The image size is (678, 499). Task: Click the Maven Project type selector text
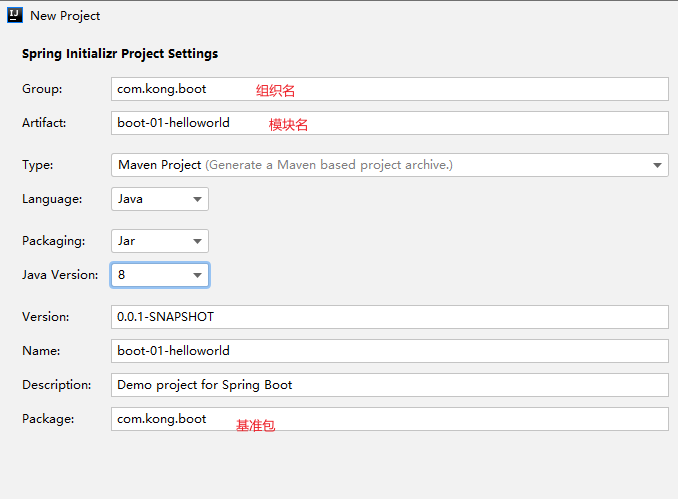pyautogui.click(x=160, y=165)
